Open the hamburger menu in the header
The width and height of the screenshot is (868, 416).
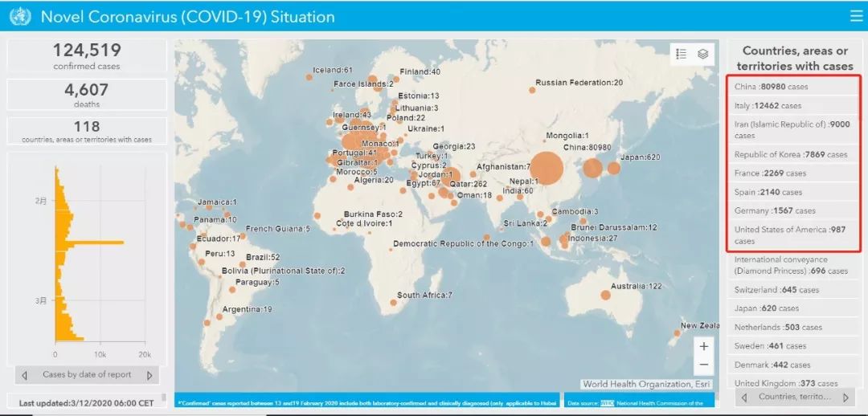click(x=856, y=16)
